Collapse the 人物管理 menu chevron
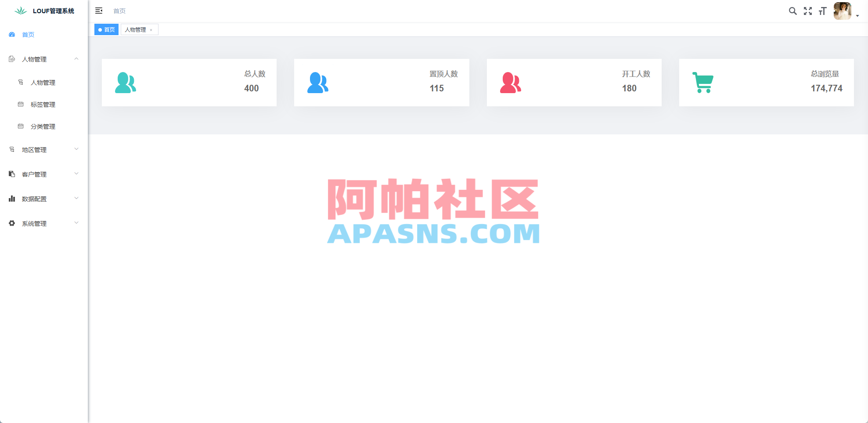Viewport: 868px width, 423px height. (x=76, y=59)
